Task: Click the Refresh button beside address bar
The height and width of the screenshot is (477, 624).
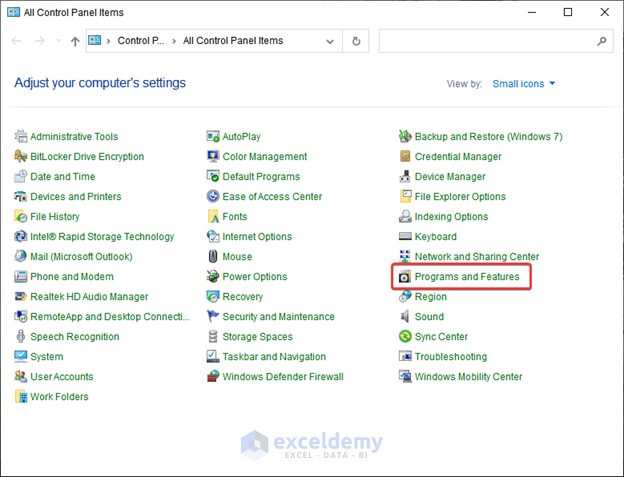Action: click(x=357, y=42)
